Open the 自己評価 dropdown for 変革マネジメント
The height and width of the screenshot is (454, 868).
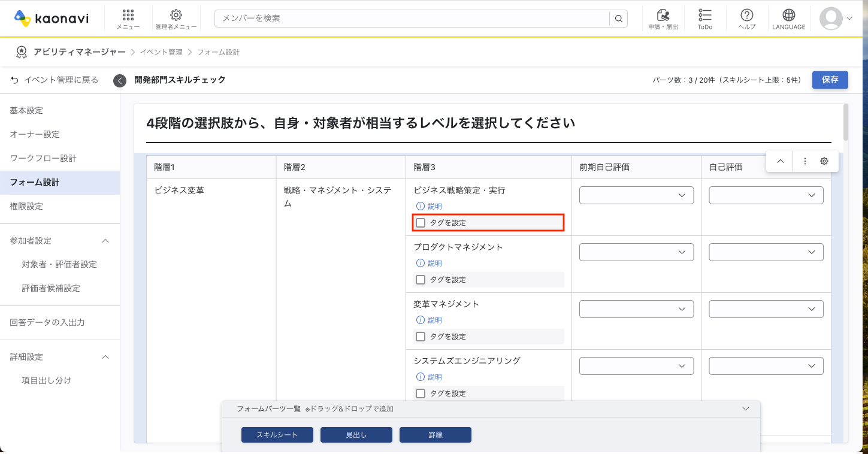tap(766, 308)
